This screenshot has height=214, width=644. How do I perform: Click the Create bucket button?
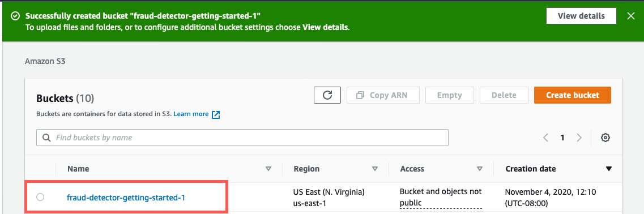click(573, 95)
